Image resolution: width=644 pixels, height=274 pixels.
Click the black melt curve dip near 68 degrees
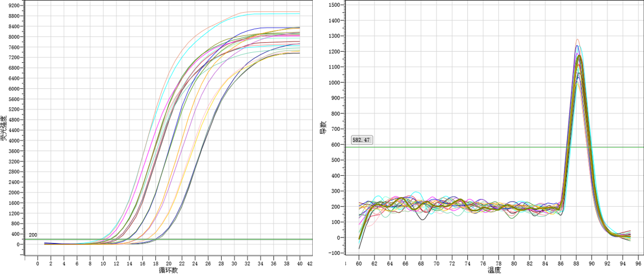click(421, 219)
